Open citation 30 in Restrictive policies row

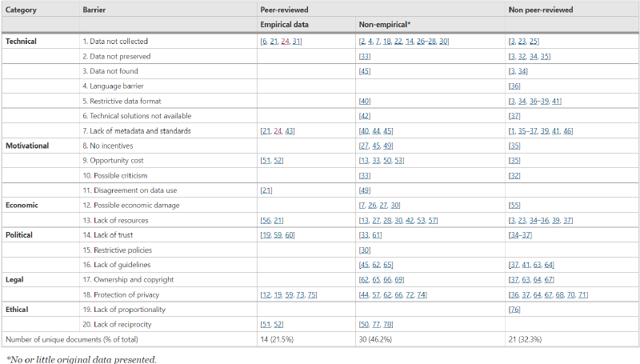(364, 250)
